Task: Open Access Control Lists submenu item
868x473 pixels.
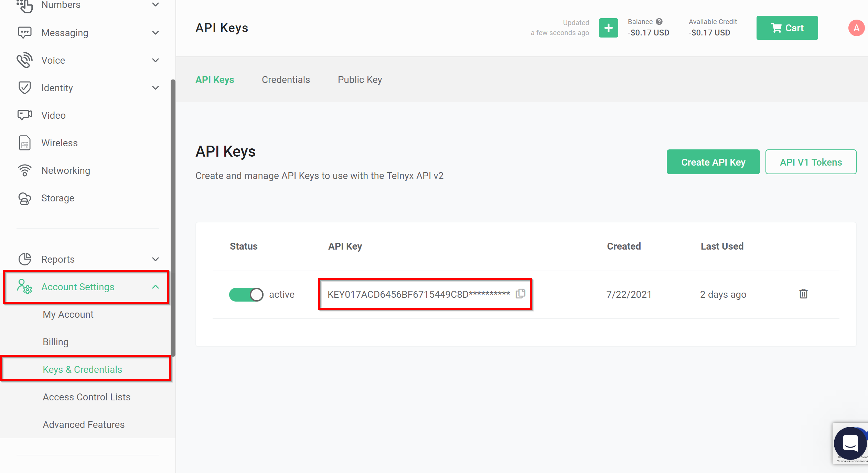Action: click(86, 397)
